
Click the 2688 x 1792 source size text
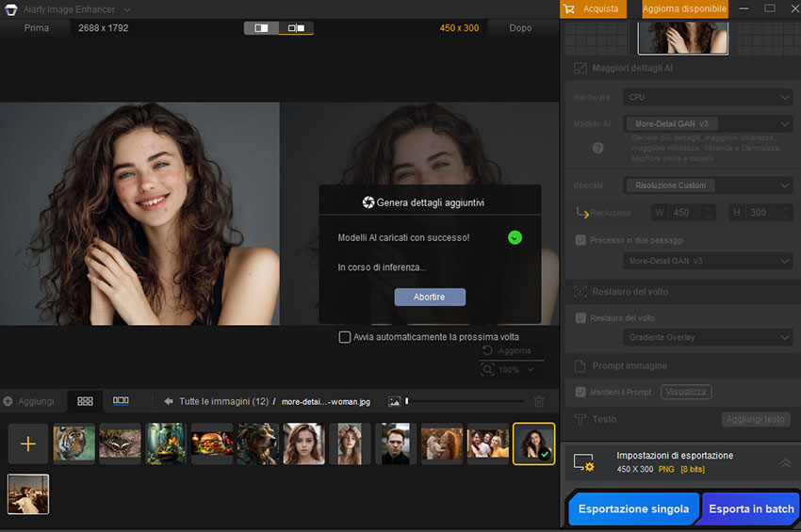coord(104,28)
